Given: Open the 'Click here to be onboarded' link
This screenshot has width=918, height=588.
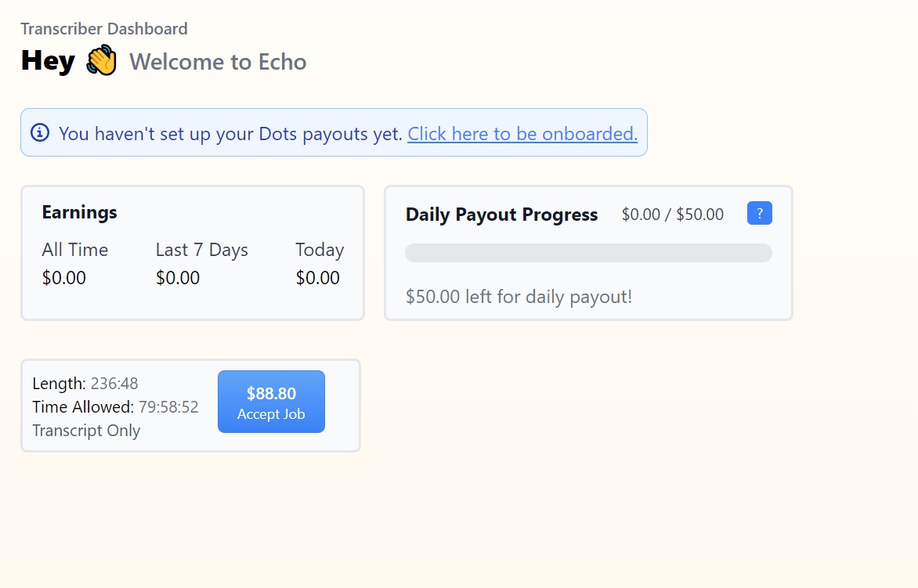Looking at the screenshot, I should point(522,133).
